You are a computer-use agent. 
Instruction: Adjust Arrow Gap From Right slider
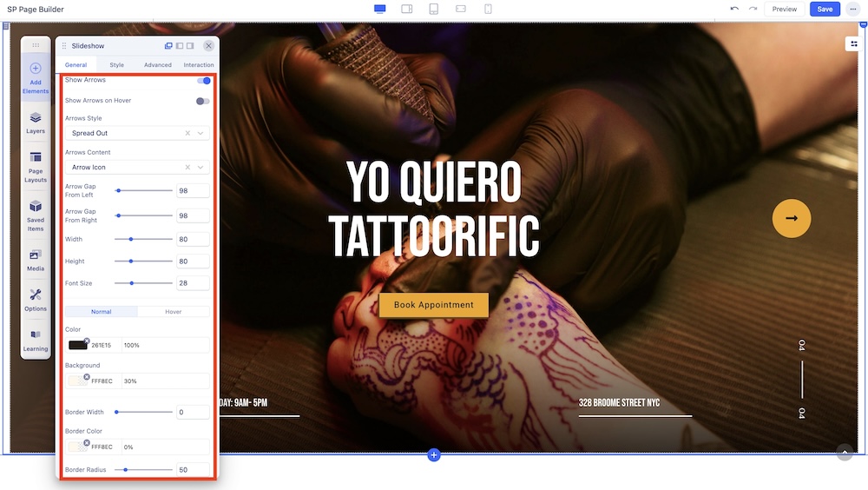click(143, 215)
